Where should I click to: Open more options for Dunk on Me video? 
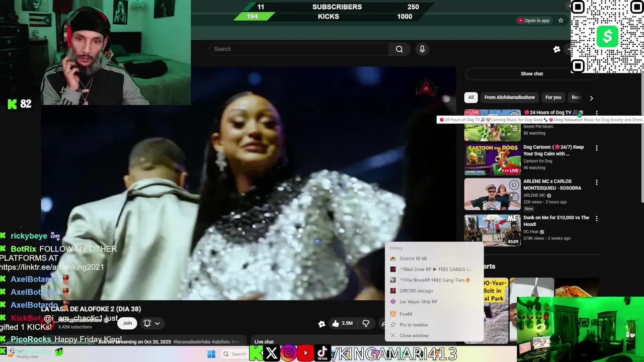coord(597,218)
